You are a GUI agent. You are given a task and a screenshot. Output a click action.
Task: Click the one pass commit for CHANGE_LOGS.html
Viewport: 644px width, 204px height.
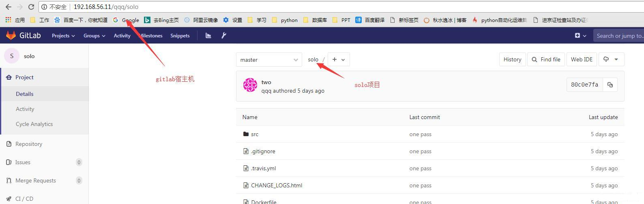[420, 185]
